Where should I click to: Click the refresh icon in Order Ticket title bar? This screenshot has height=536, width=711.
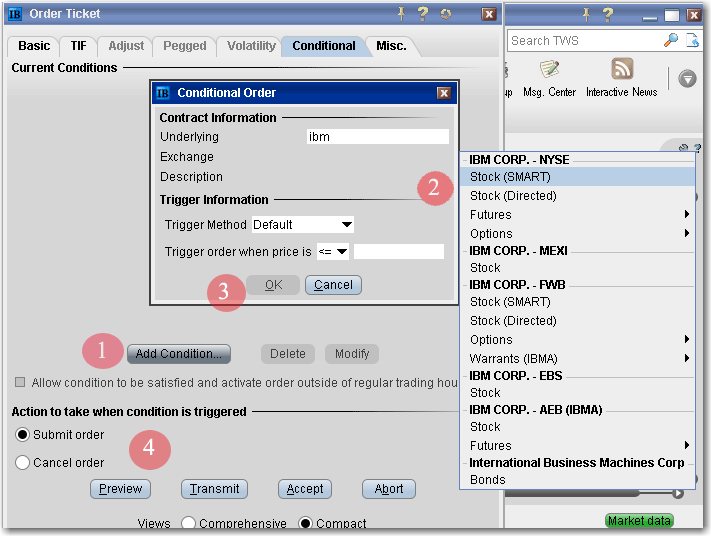(446, 15)
